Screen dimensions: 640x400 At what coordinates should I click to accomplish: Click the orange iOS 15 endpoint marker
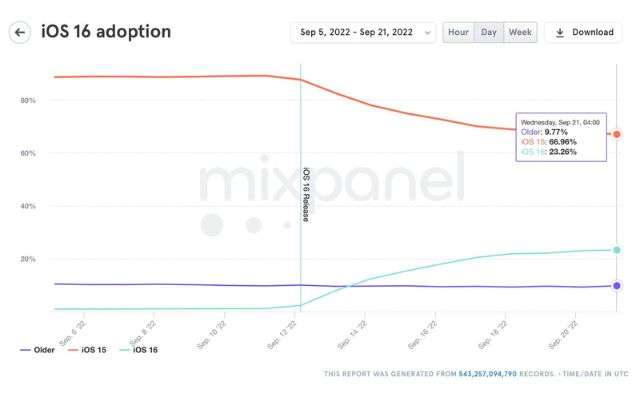pyautogui.click(x=617, y=134)
